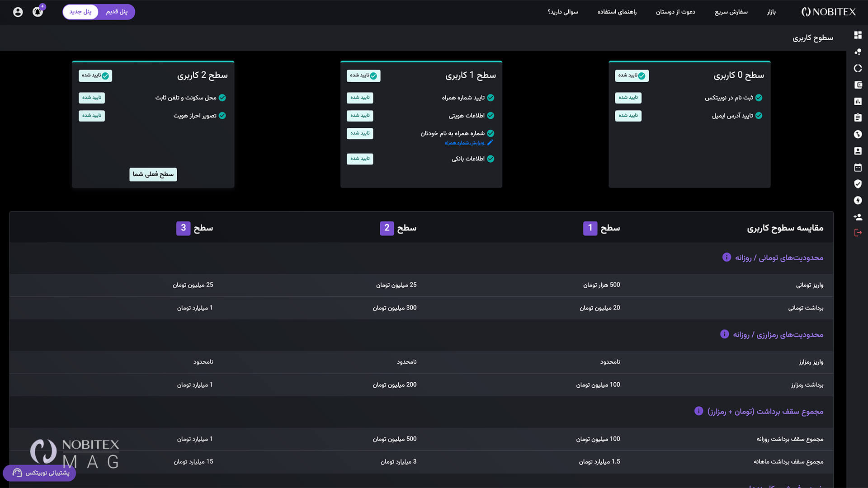The image size is (868, 488).
Task: Open سفارش سریع menu item
Action: pyautogui.click(x=731, y=12)
